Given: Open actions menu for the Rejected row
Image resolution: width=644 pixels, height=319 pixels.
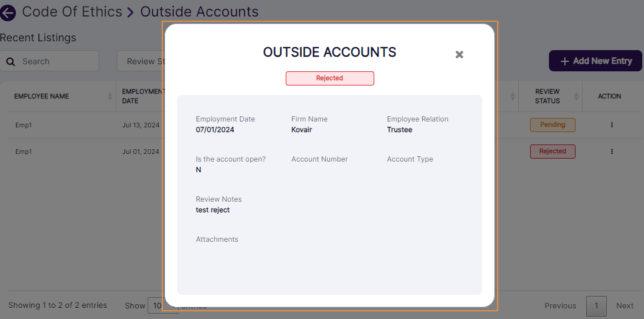Looking at the screenshot, I should click(612, 152).
